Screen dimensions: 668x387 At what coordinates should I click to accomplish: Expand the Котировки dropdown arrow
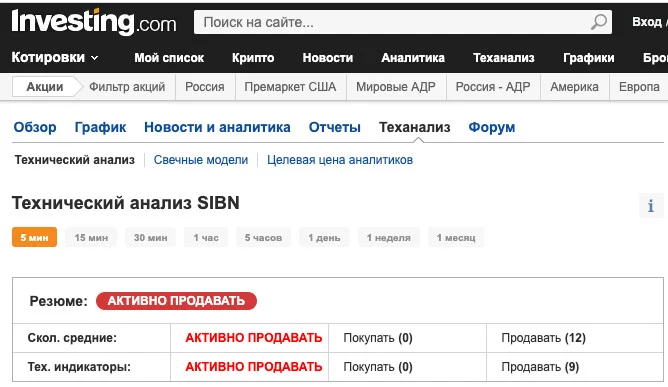tap(95, 58)
